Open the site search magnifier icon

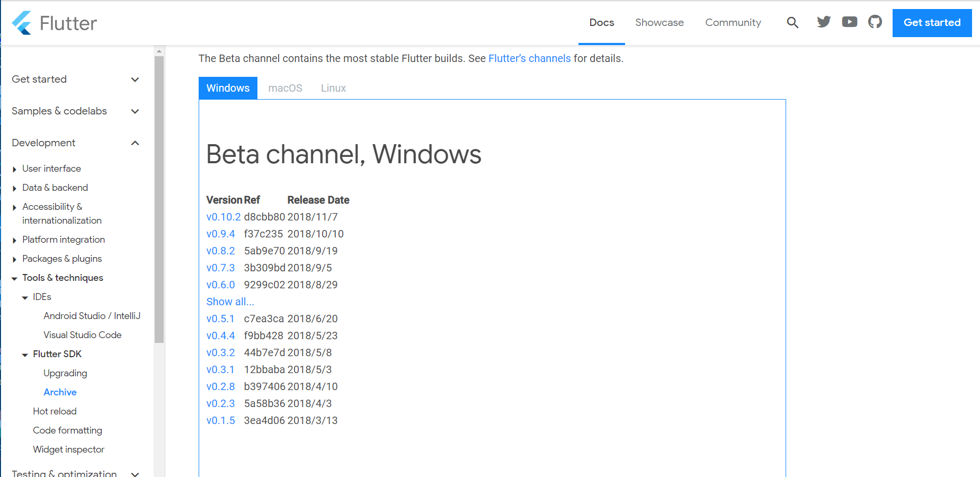tap(792, 22)
